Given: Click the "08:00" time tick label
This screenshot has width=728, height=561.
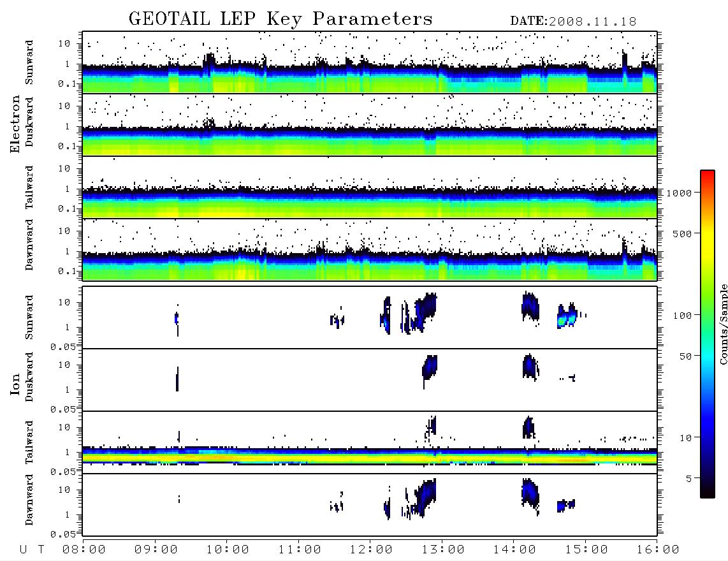Looking at the screenshot, I should tap(84, 550).
